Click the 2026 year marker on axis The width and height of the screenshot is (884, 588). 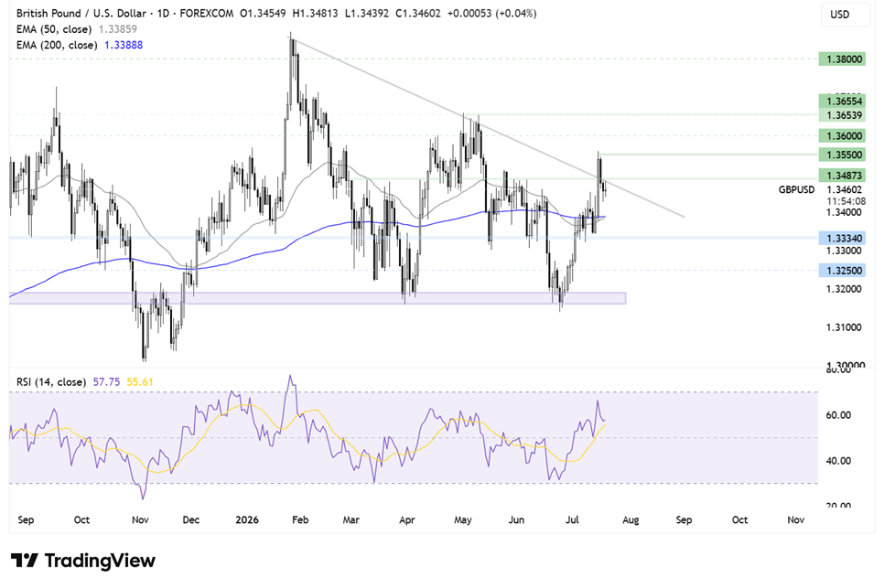point(247,519)
